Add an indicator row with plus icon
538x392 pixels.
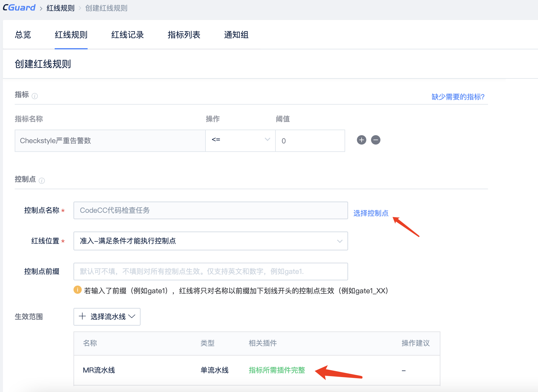tap(362, 140)
